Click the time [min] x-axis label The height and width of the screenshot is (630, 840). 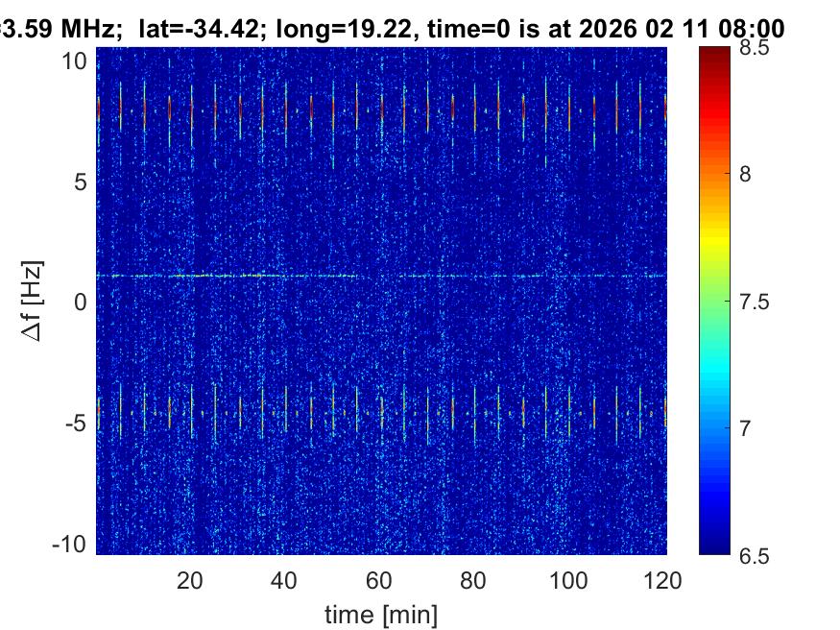382,612
